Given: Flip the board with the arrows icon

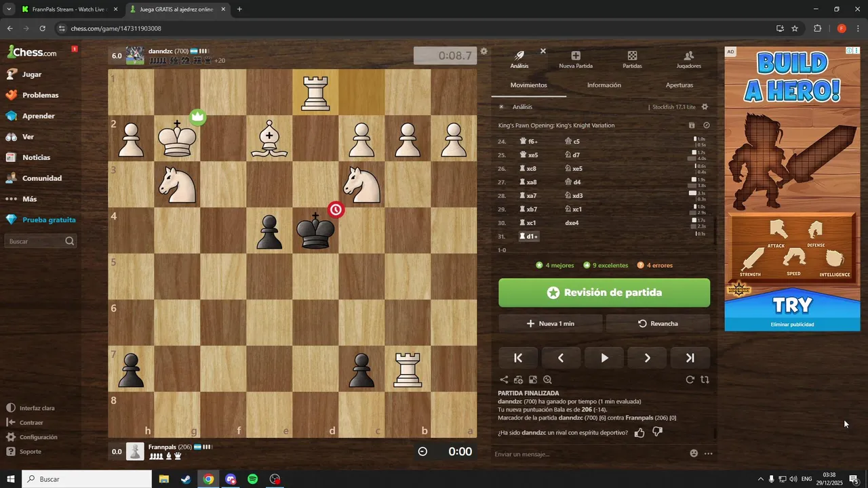Looking at the screenshot, I should tap(705, 380).
